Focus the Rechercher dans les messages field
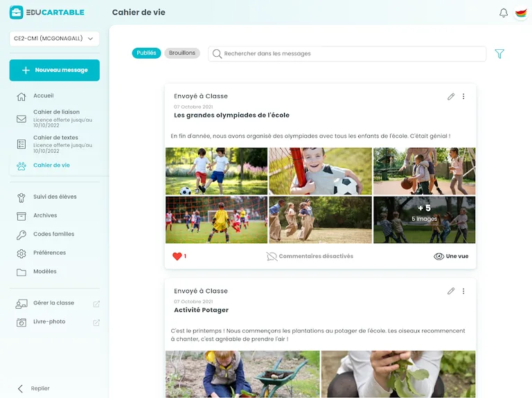This screenshot has height=398, width=532. click(347, 53)
